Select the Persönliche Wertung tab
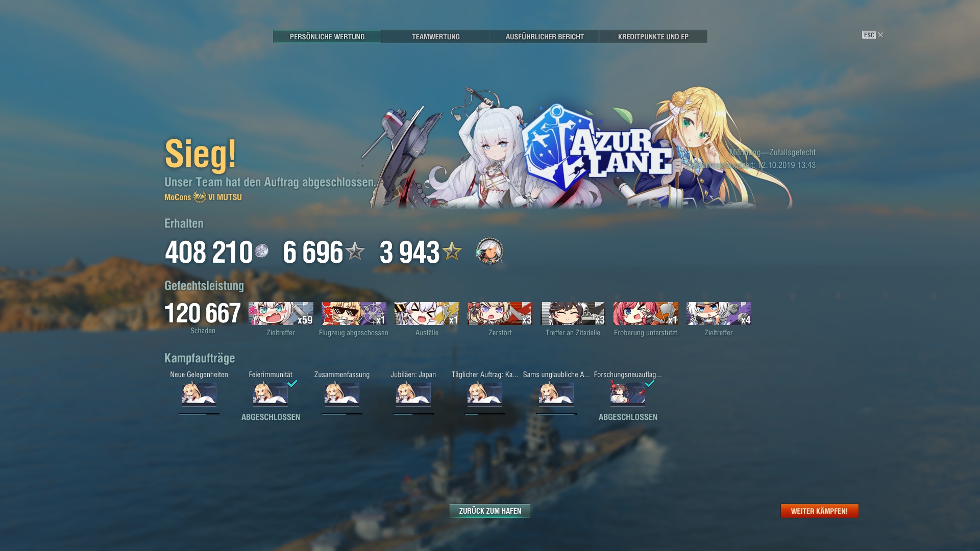The height and width of the screenshot is (551, 980). click(x=327, y=37)
